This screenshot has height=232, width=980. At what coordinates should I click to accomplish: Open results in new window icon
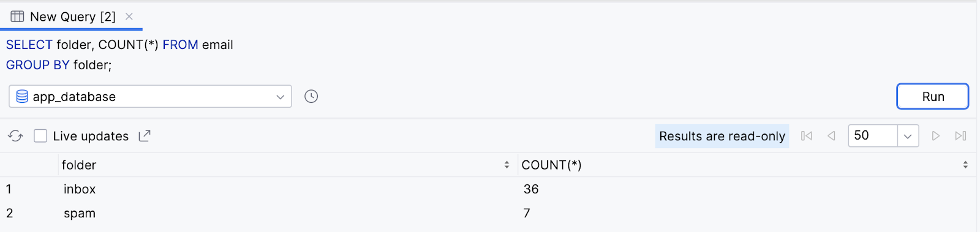pos(145,136)
